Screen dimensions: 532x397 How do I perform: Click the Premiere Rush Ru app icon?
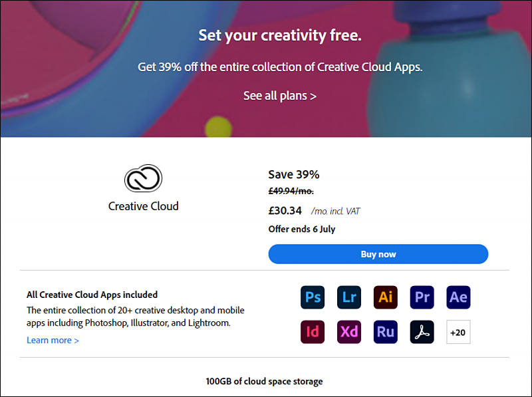[386, 332]
